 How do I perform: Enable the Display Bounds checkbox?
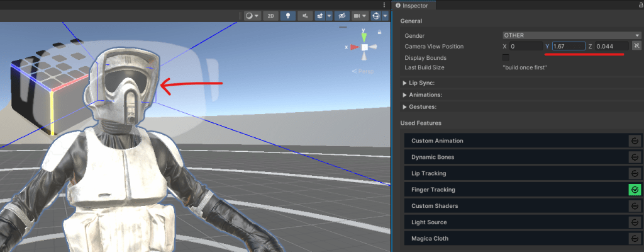point(506,58)
